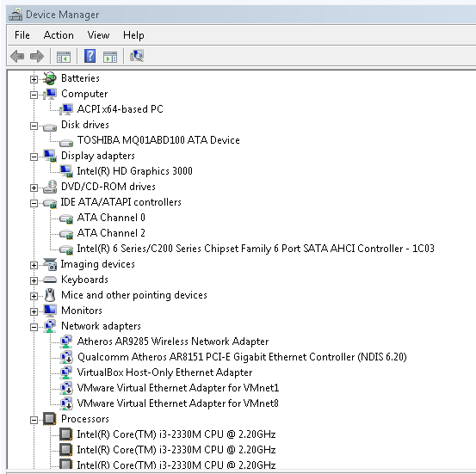Collapse the Network adapters node
The image size is (476, 474).
pyautogui.click(x=34, y=327)
